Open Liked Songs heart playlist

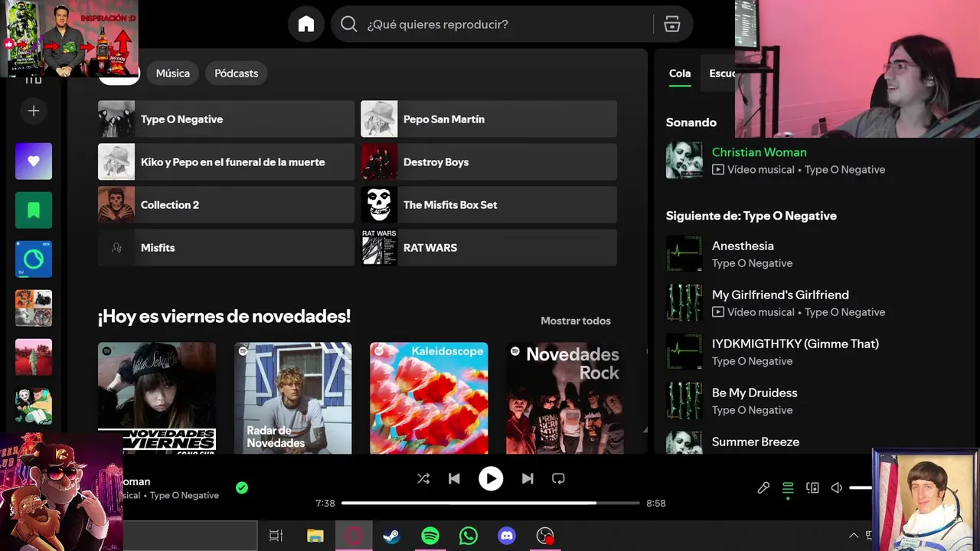coord(34,161)
